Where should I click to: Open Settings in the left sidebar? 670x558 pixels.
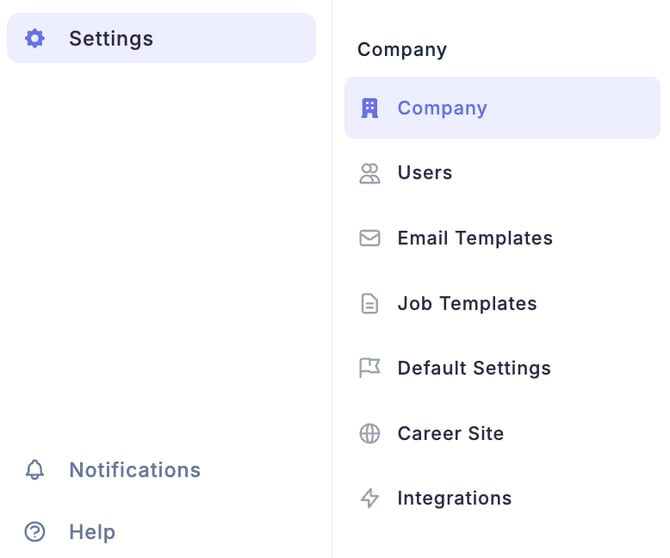point(111,39)
